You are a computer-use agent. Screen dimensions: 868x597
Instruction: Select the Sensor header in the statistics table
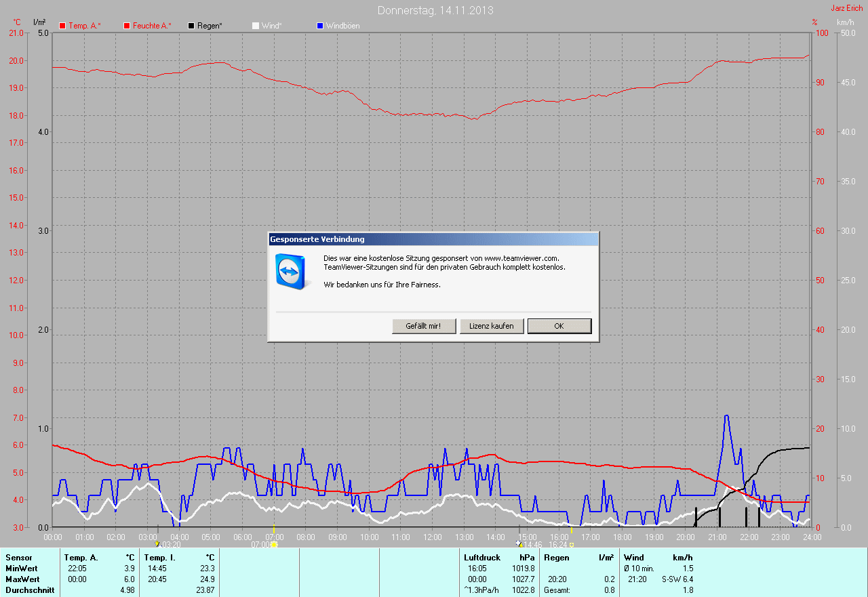pos(18,558)
